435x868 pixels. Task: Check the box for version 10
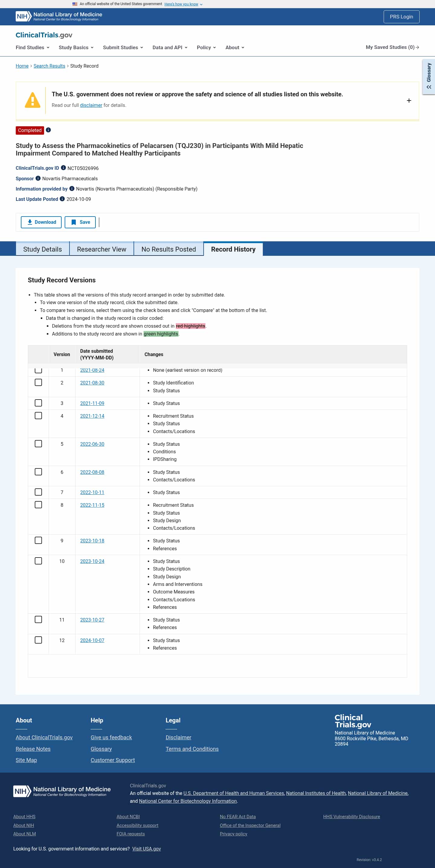coord(38,561)
